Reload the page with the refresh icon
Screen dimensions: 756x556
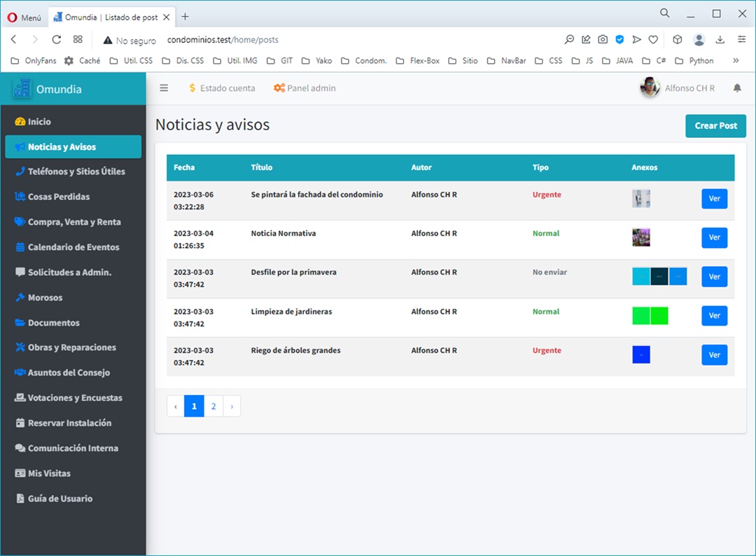click(x=57, y=40)
